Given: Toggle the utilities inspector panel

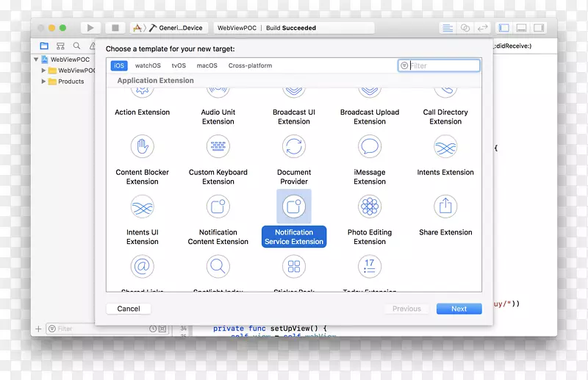Looking at the screenshot, I should (539, 28).
